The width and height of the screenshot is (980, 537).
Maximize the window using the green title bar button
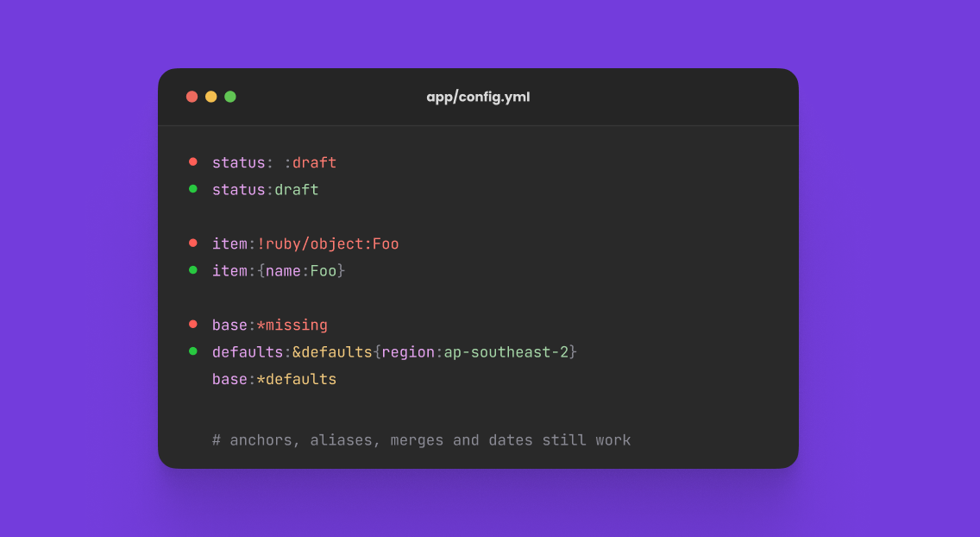point(230,97)
